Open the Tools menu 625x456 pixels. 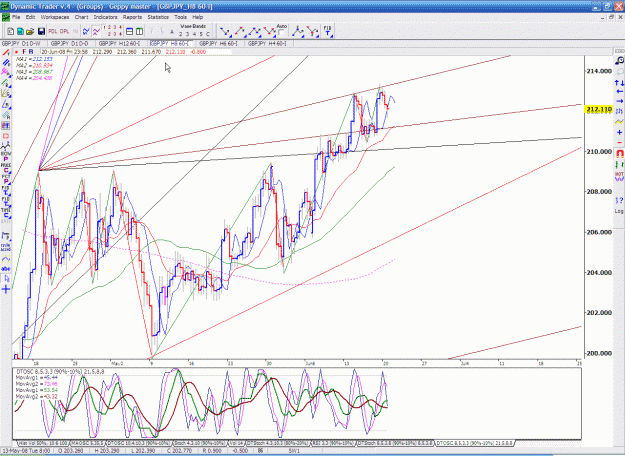[x=181, y=17]
